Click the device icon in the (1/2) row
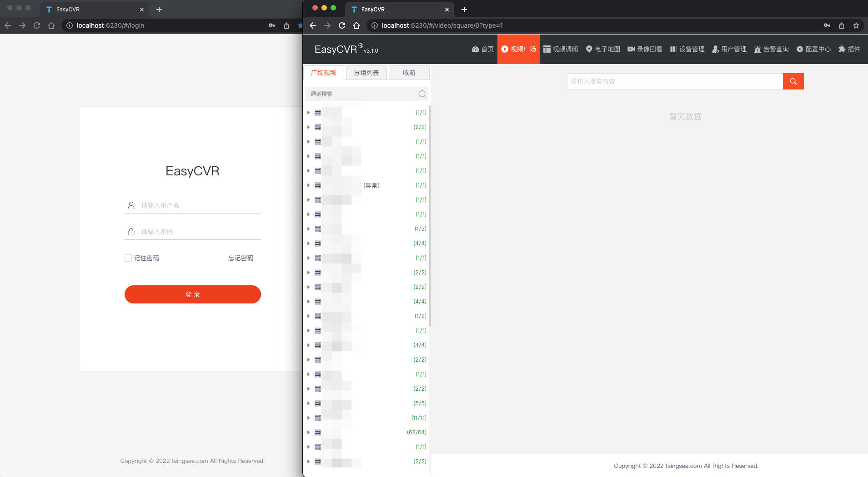This screenshot has width=868, height=477. pyautogui.click(x=318, y=316)
